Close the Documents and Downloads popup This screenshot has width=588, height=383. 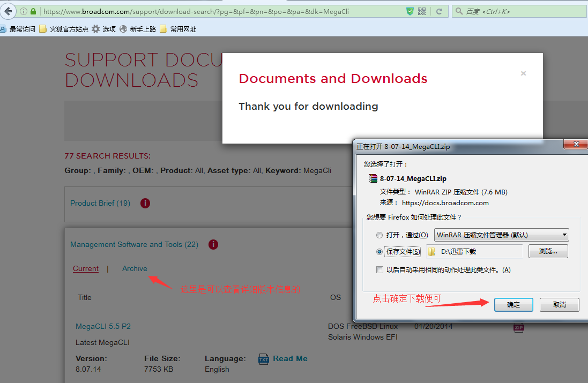coord(523,73)
